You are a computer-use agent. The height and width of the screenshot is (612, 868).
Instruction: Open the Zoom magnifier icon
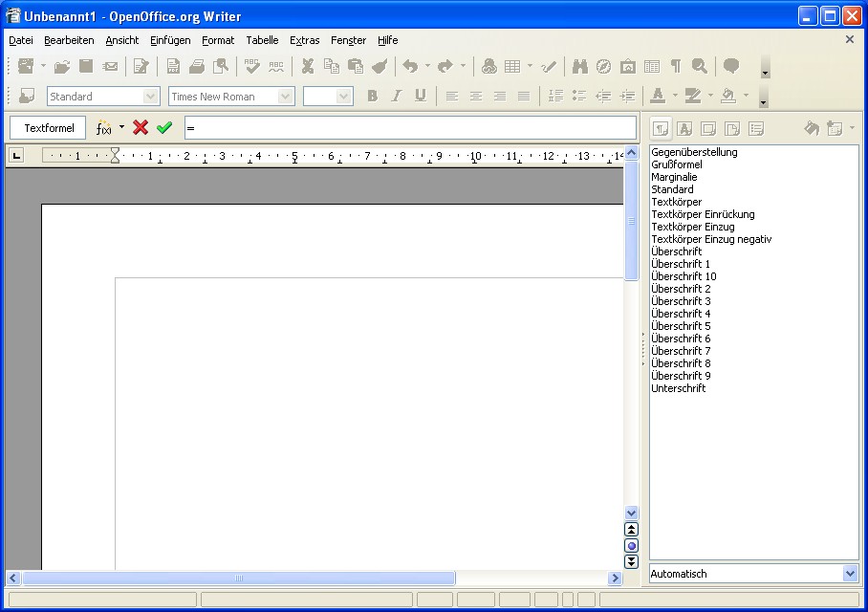pyautogui.click(x=700, y=67)
